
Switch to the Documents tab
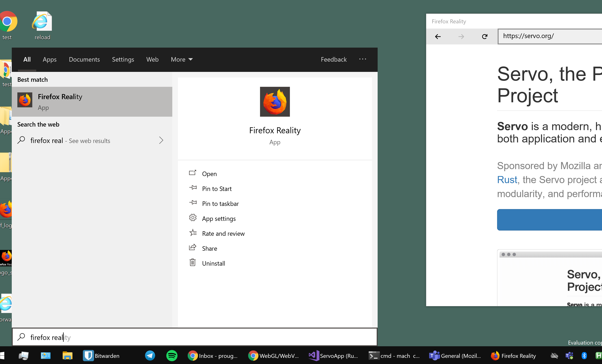[x=84, y=59]
